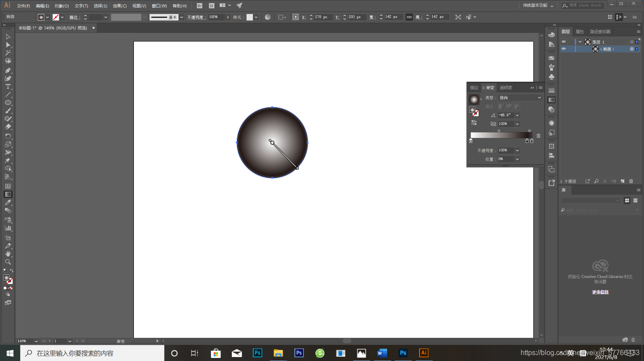Toggle visibility of 图层 1
The width and height of the screenshot is (644, 361).
coord(563,42)
